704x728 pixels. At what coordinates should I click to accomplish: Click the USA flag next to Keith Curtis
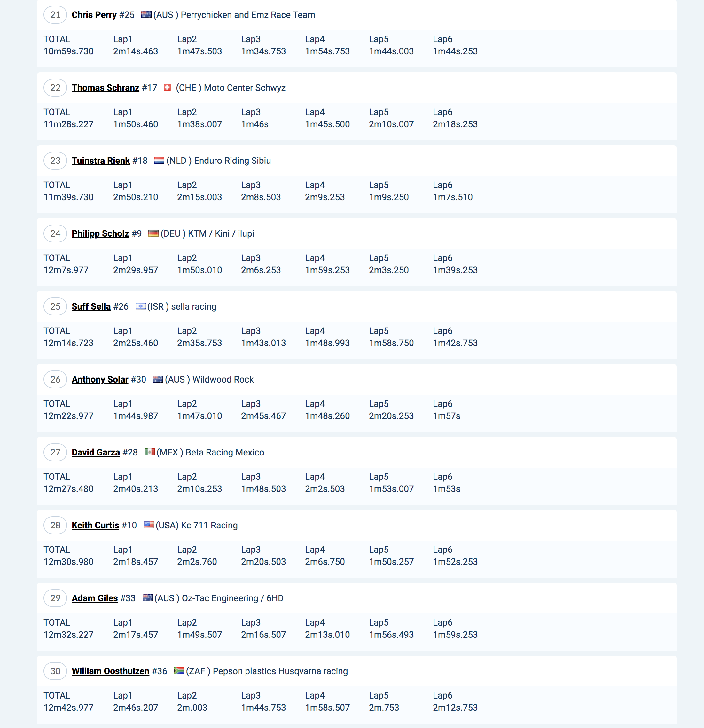149,525
